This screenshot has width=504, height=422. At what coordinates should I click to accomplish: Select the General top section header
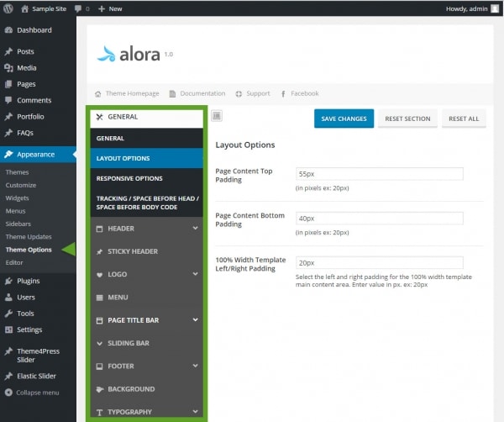click(146, 118)
